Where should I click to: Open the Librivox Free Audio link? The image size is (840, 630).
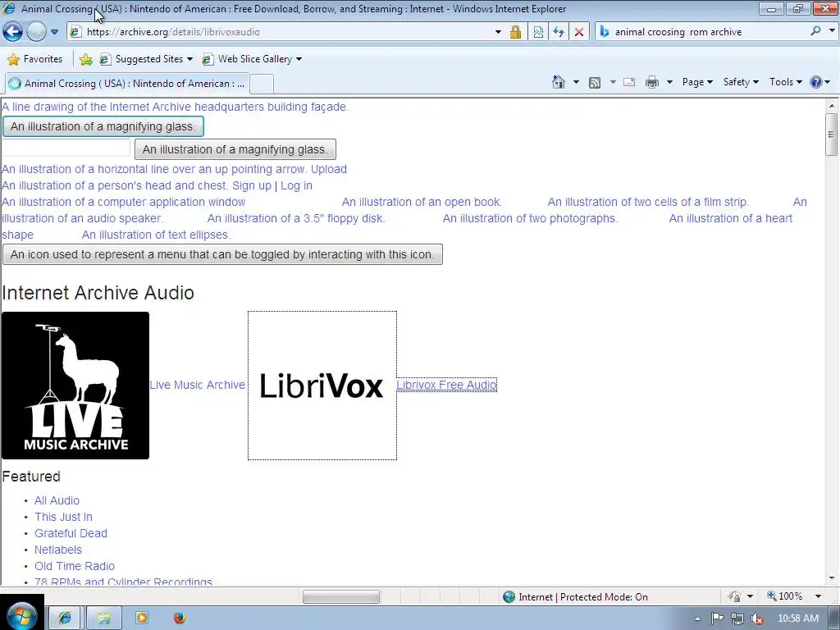tap(446, 385)
